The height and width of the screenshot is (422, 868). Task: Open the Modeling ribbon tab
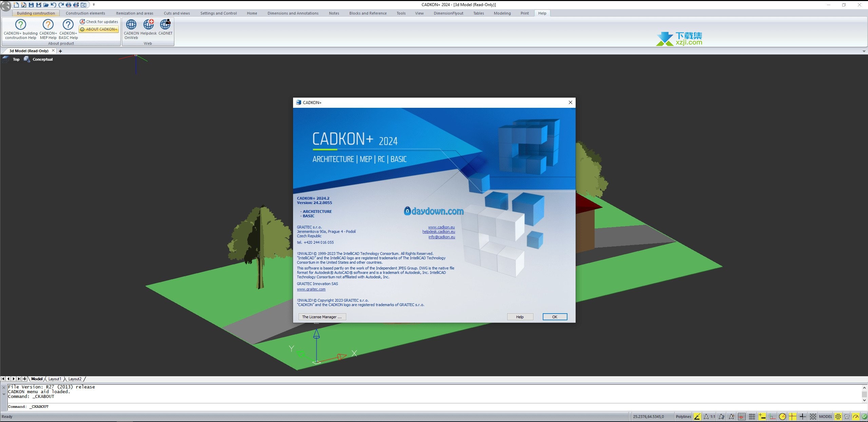[x=502, y=13]
